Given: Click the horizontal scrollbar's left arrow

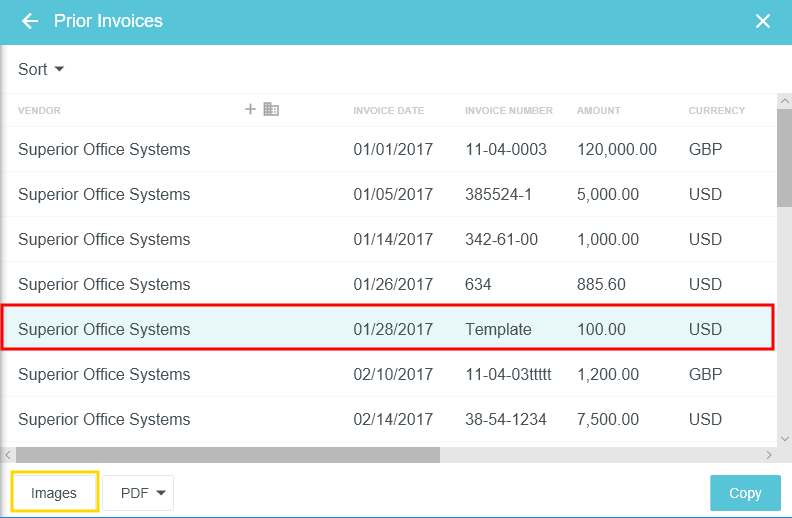Looking at the screenshot, I should coord(8,454).
